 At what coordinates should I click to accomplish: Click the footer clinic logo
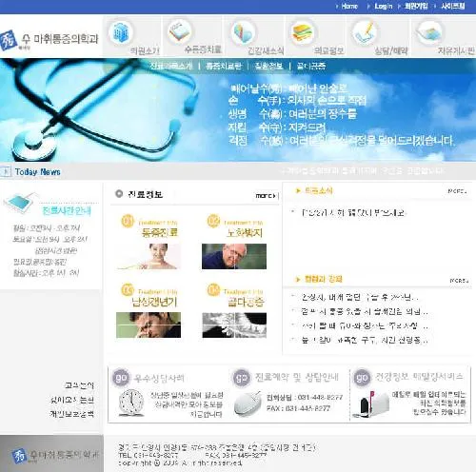pyautogui.click(x=55, y=456)
